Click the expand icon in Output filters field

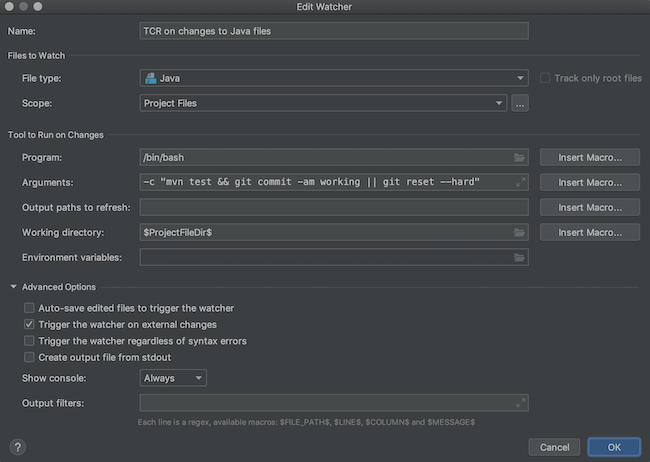click(521, 403)
